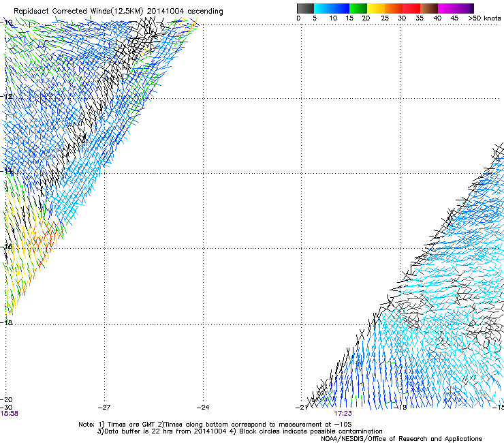
Task: Click the 17:23 swath time label
Action: coord(343,414)
